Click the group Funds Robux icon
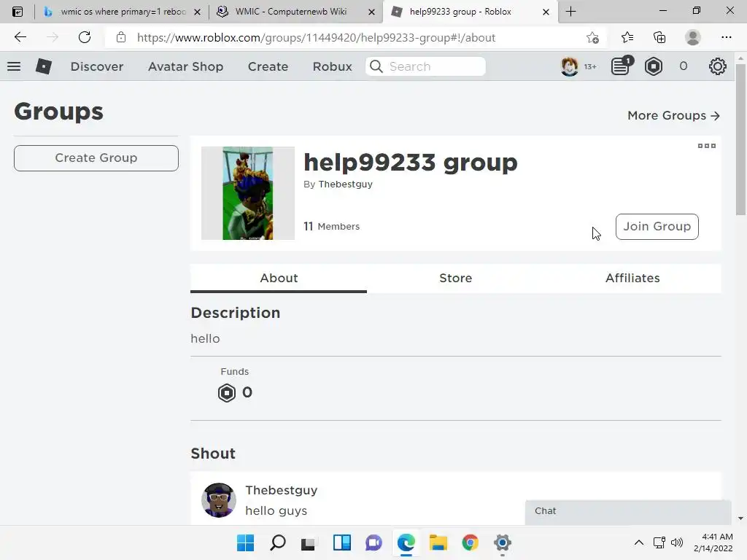The height and width of the screenshot is (560, 747). (x=227, y=393)
